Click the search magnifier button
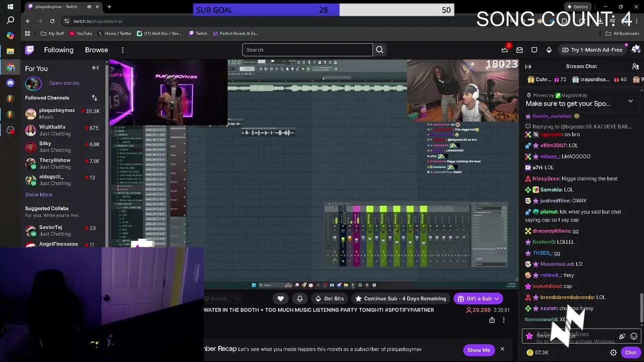The image size is (644, 362). click(380, 50)
